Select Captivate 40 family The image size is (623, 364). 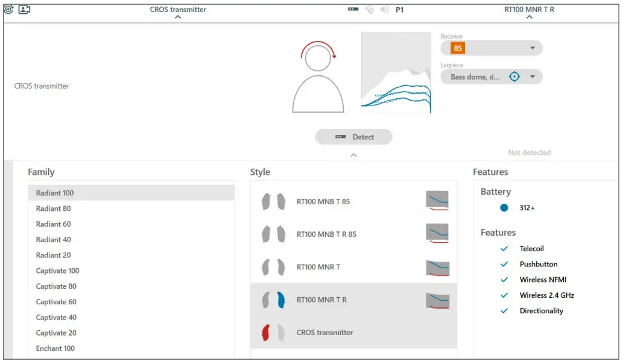pyautogui.click(x=131, y=317)
